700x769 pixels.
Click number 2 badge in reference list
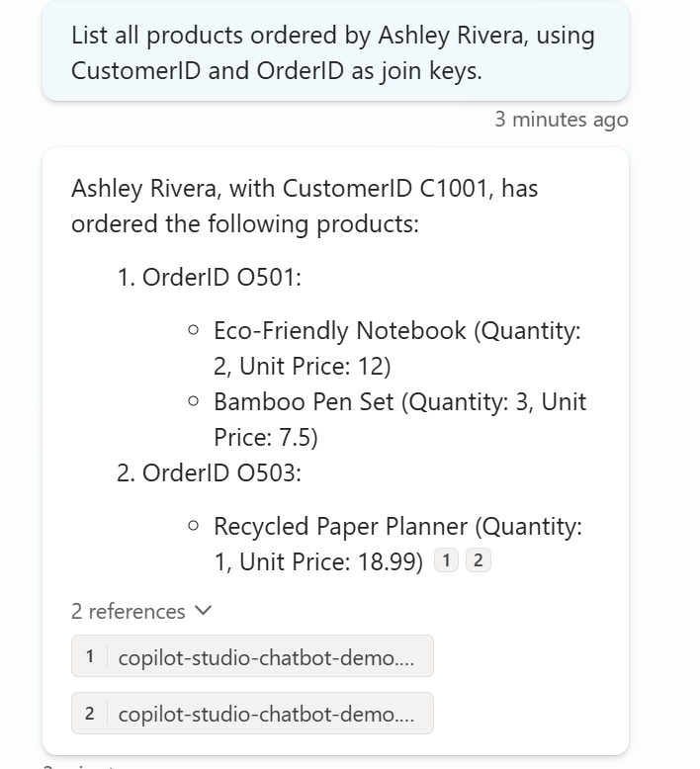pos(90,713)
